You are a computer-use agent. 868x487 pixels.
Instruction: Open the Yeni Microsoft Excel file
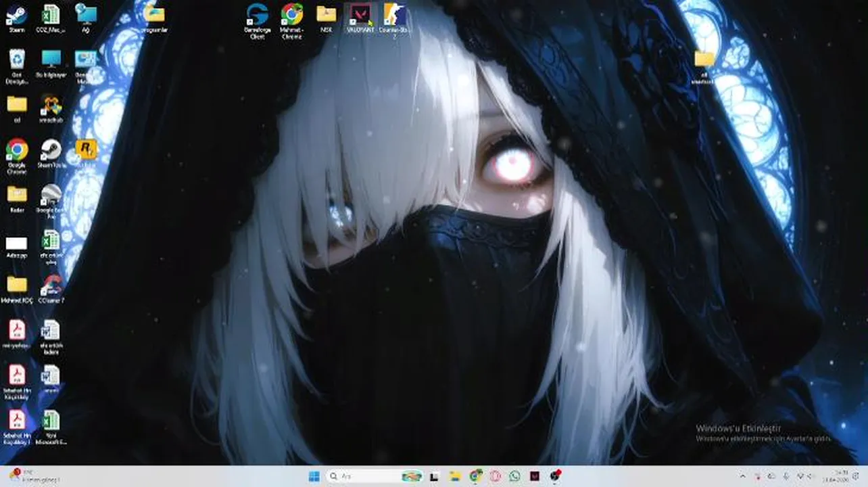point(51,427)
